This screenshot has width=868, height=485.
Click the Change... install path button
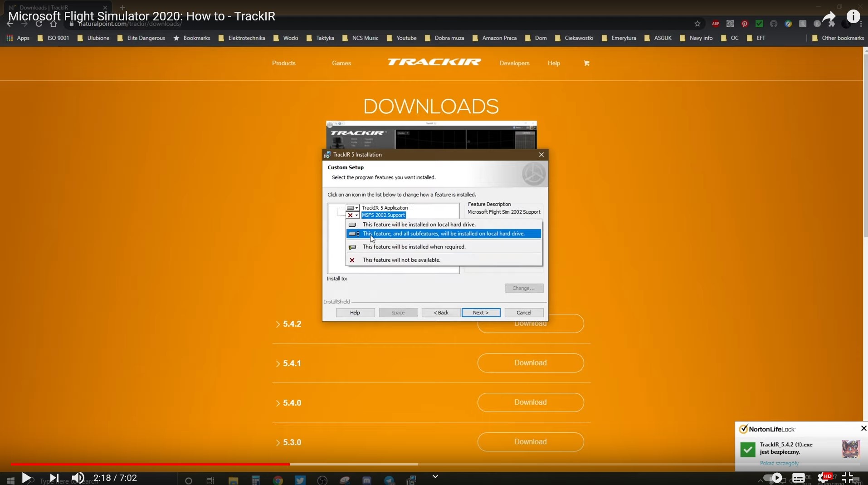coord(524,288)
